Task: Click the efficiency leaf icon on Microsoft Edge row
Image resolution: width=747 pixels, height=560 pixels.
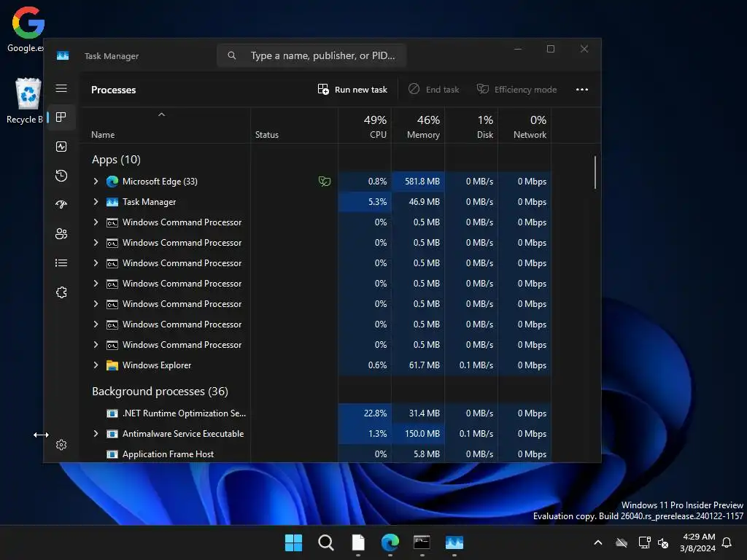Action: (325, 182)
